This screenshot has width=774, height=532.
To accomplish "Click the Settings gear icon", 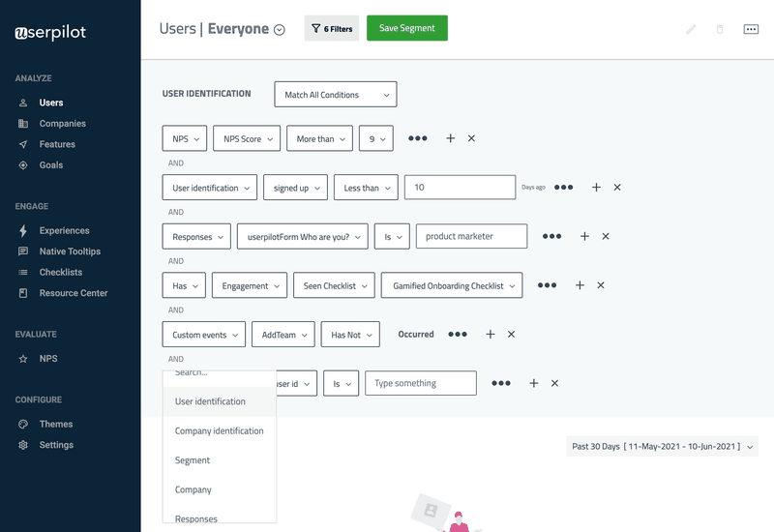I will click(x=22, y=445).
